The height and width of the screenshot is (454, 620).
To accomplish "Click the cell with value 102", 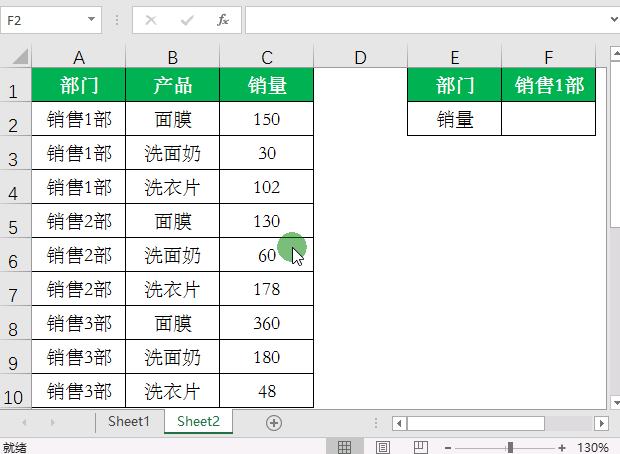I will click(267, 187).
